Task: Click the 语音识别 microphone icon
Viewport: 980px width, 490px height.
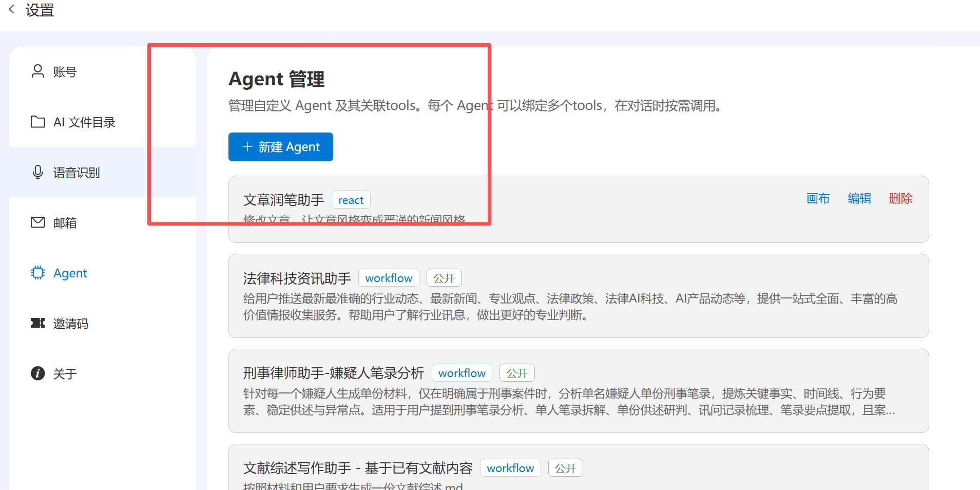Action: click(37, 172)
